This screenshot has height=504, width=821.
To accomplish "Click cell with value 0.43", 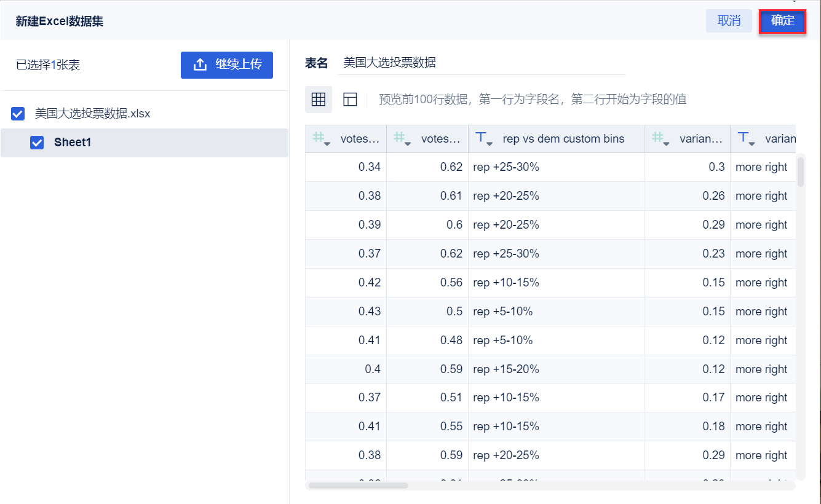I will coord(369,312).
